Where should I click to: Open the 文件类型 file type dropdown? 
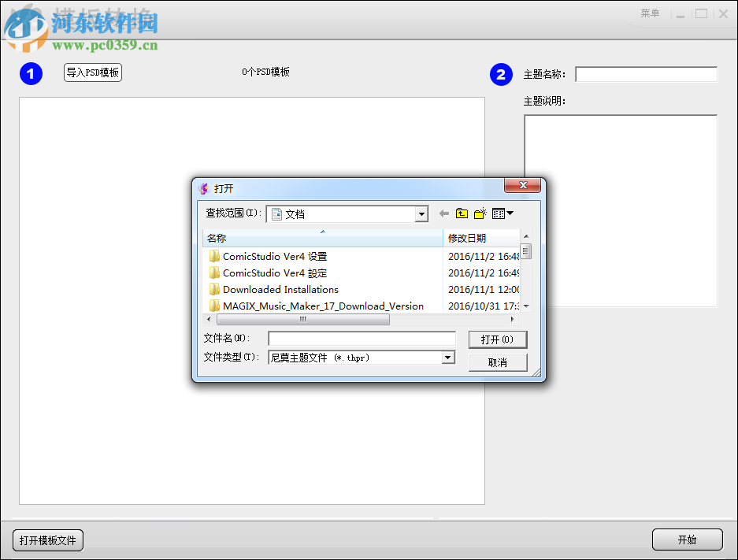[448, 357]
